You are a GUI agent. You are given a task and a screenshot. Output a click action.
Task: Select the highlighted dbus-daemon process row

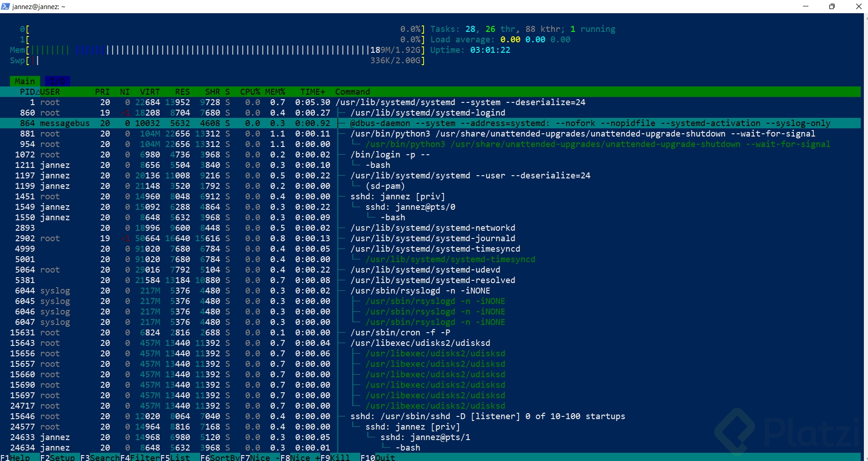point(430,123)
